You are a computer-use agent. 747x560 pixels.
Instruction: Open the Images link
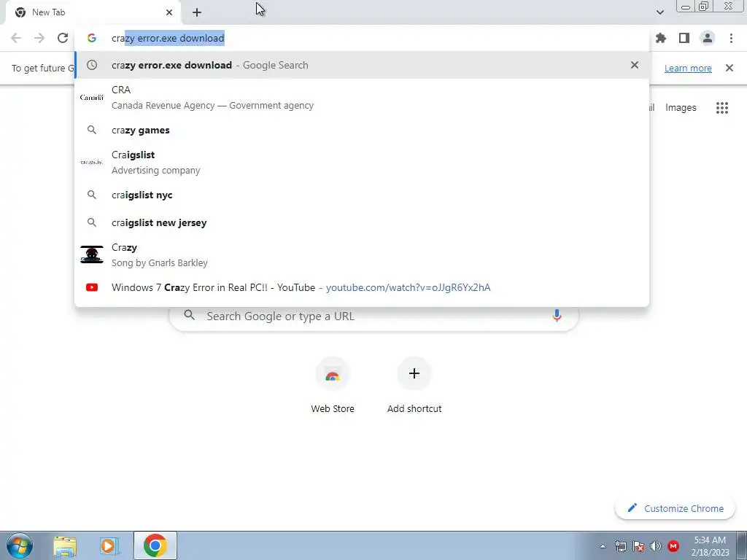click(x=681, y=108)
